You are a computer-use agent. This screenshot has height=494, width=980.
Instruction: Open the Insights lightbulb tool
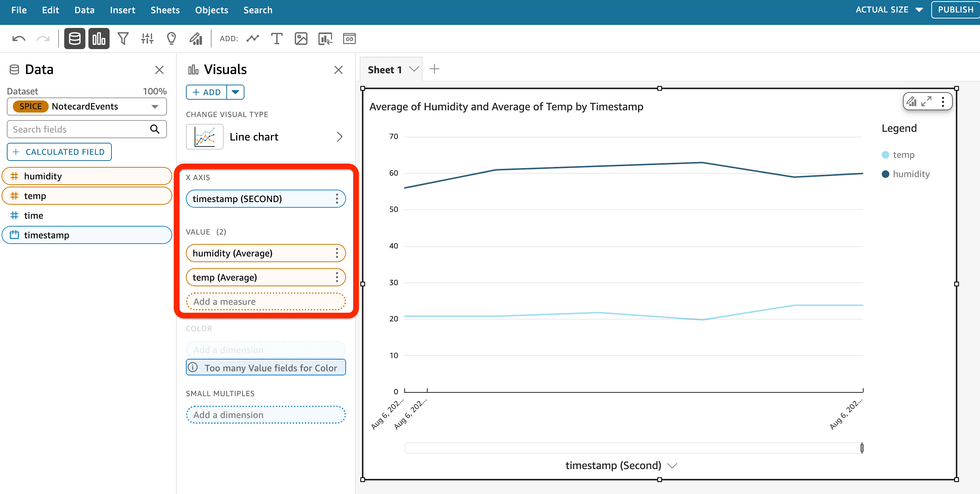[172, 39]
